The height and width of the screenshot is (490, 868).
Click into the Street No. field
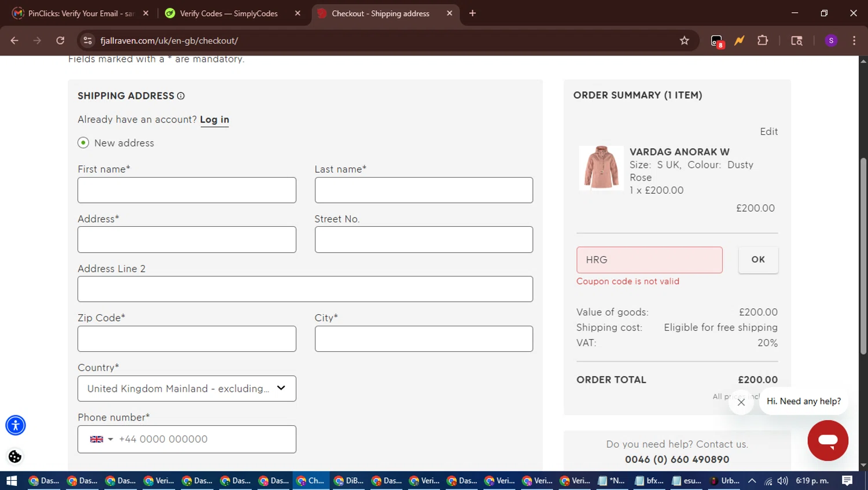pyautogui.click(x=424, y=240)
